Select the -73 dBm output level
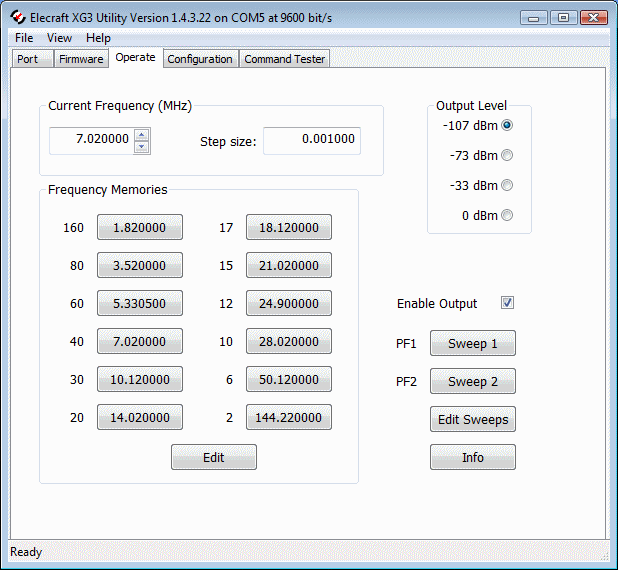This screenshot has width=618, height=570. pos(507,155)
